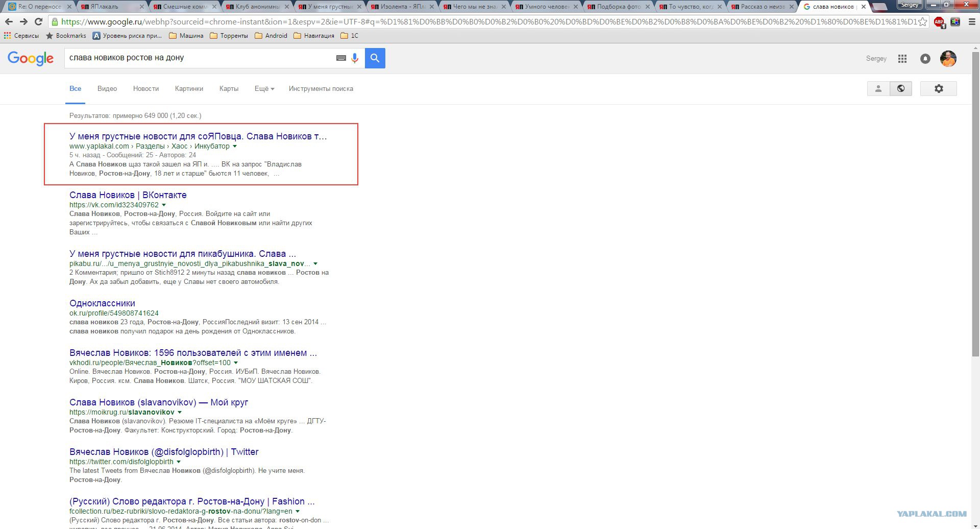
Task: Open the Торренты bookmarks folder
Action: tap(229, 36)
